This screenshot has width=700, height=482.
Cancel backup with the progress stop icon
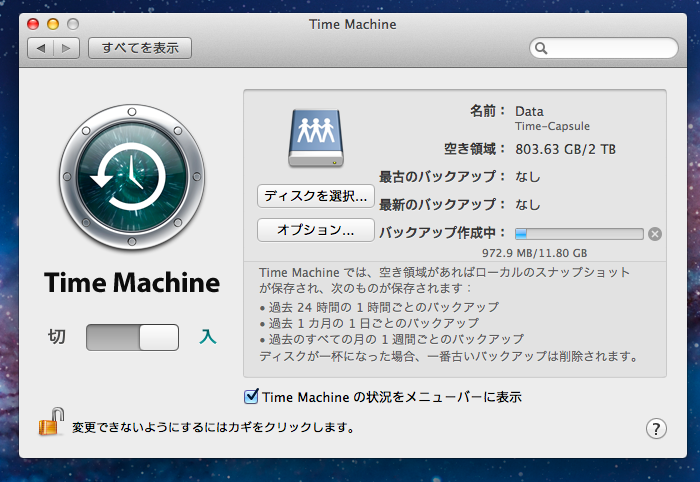click(655, 234)
